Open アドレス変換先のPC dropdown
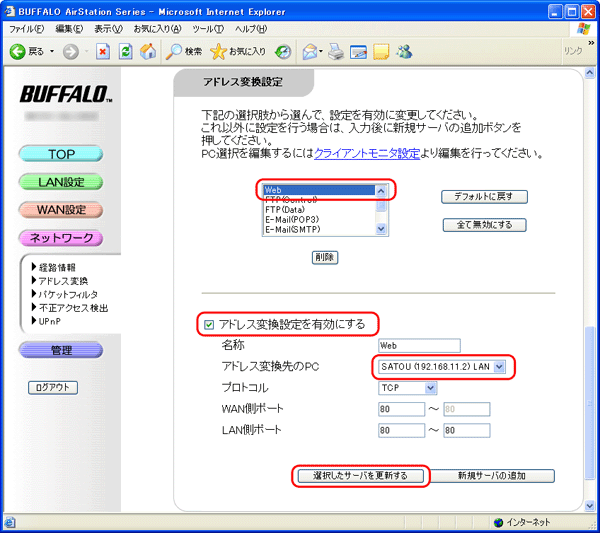The width and height of the screenshot is (600, 533). [x=442, y=367]
